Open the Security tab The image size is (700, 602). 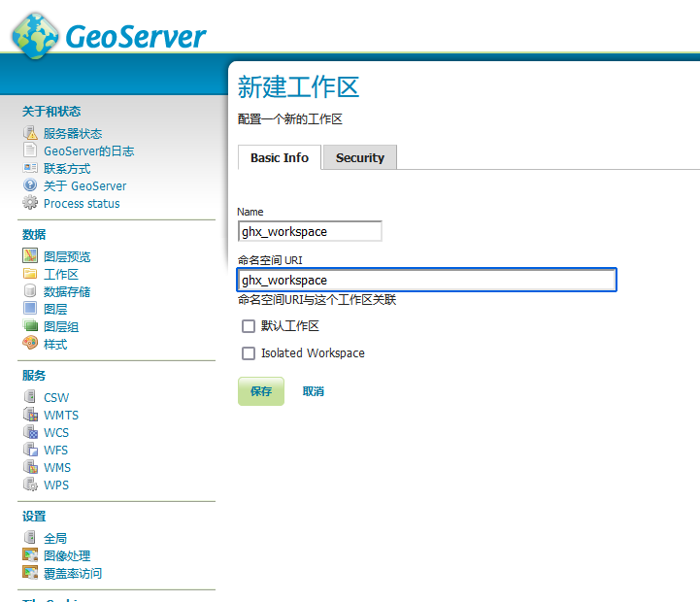(x=360, y=157)
